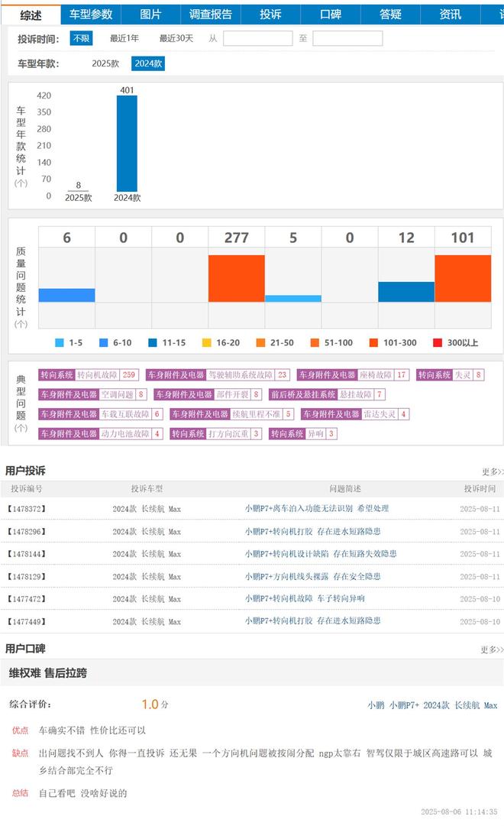
Task: Click the 300以上 red legend swatch
Action: (x=437, y=343)
